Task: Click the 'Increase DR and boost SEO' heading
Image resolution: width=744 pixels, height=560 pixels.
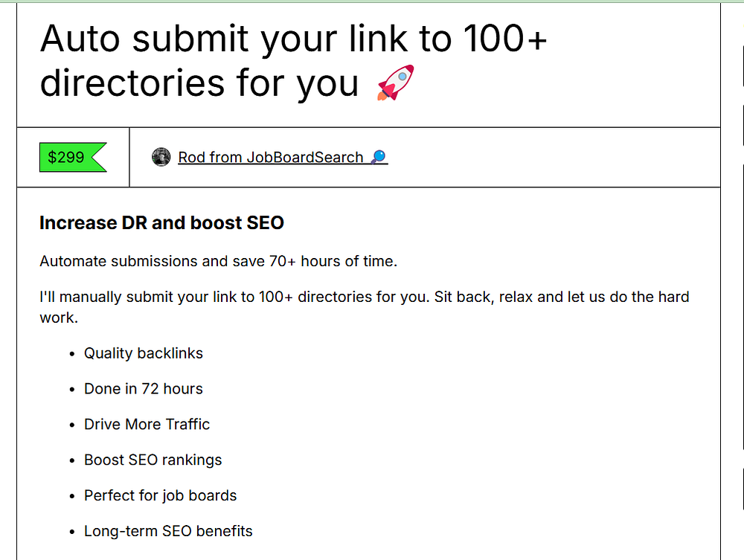Action: (161, 222)
